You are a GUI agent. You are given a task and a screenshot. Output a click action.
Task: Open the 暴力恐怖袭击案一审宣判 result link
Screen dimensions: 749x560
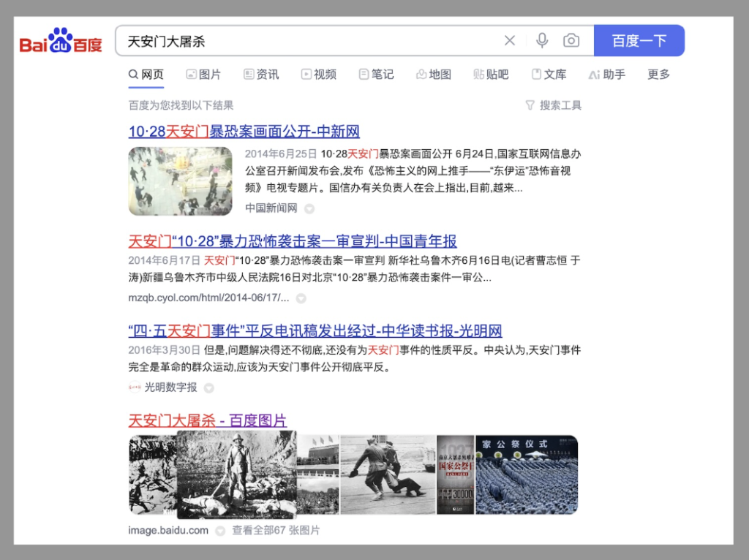tap(293, 241)
